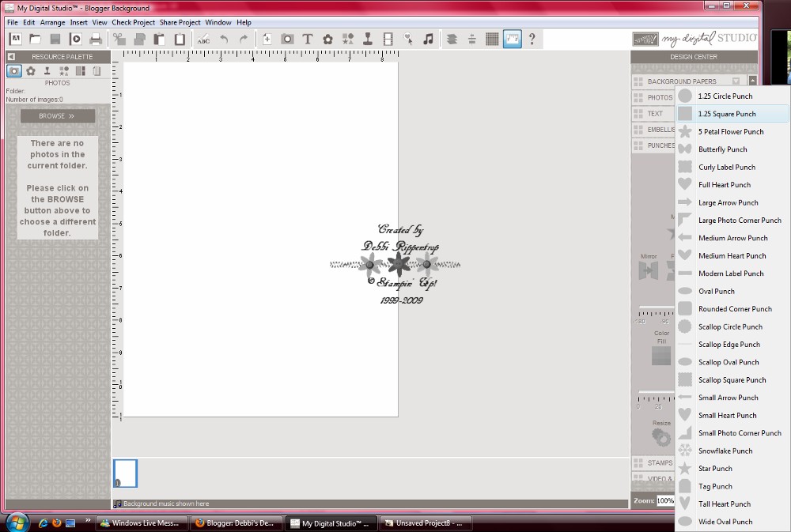The width and height of the screenshot is (791, 532).
Task: Toggle the rulers display icon
Action: pos(512,39)
